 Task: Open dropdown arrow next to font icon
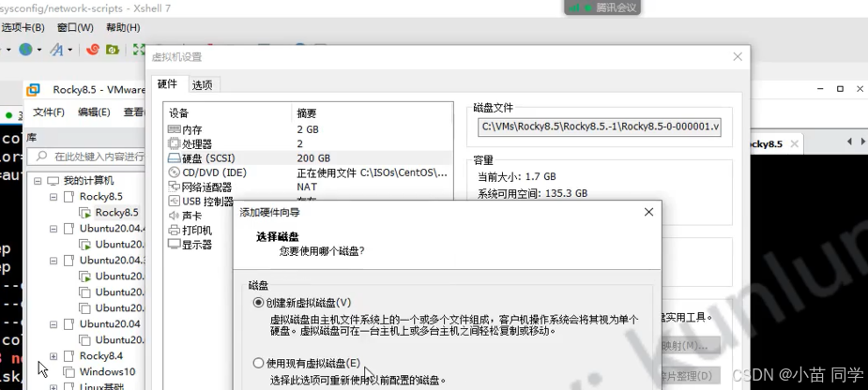[x=70, y=50]
